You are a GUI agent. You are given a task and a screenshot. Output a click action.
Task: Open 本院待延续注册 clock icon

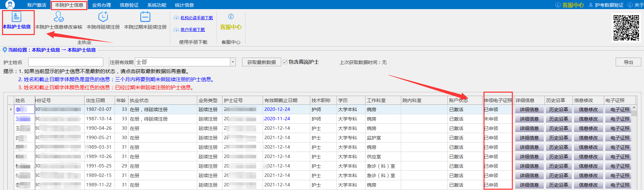click(x=103, y=17)
